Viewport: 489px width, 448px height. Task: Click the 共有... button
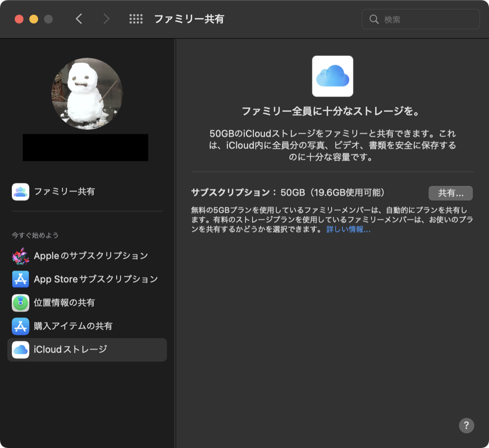[x=450, y=193]
